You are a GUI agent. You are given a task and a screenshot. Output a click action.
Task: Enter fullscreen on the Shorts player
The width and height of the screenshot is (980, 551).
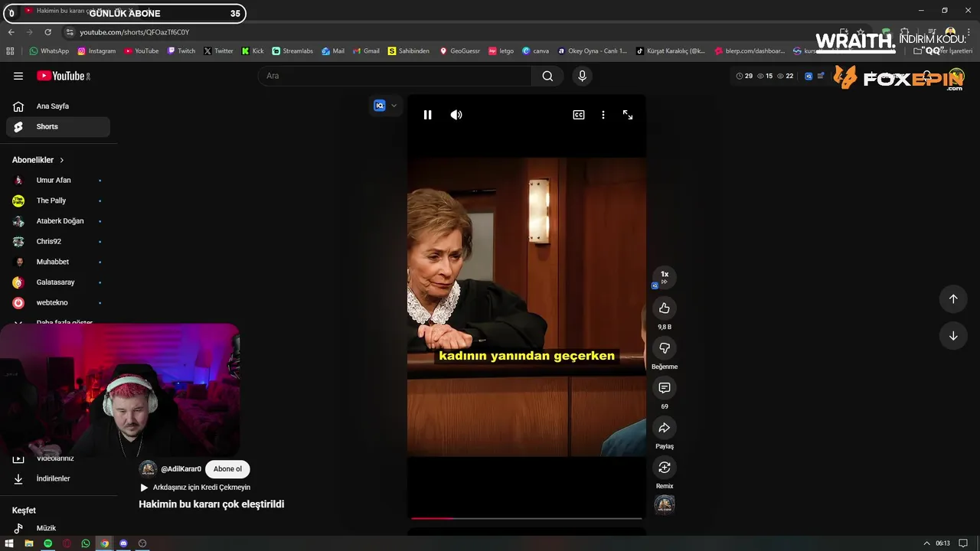point(628,115)
